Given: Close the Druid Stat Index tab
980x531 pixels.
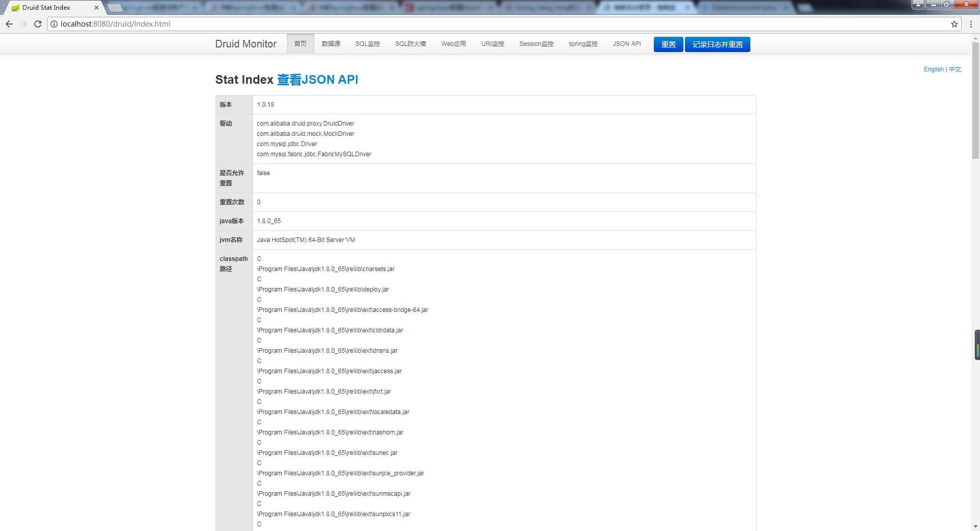Looking at the screenshot, I should (96, 8).
